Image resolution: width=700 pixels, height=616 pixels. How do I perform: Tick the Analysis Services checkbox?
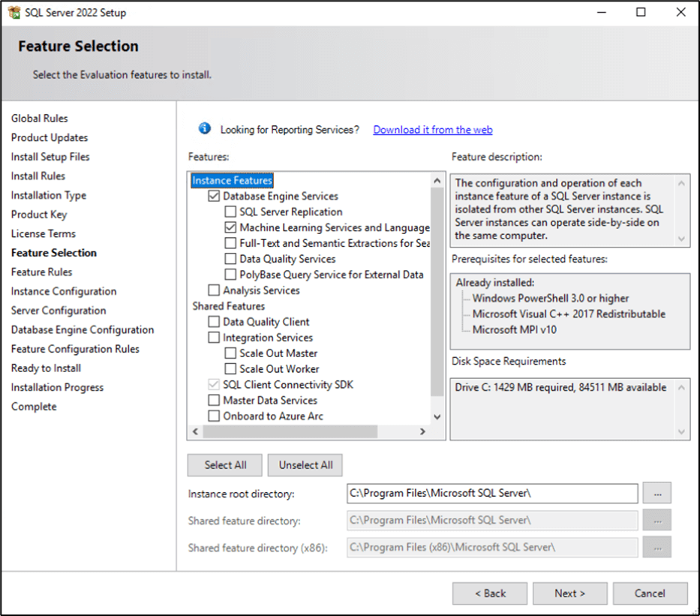click(x=214, y=290)
